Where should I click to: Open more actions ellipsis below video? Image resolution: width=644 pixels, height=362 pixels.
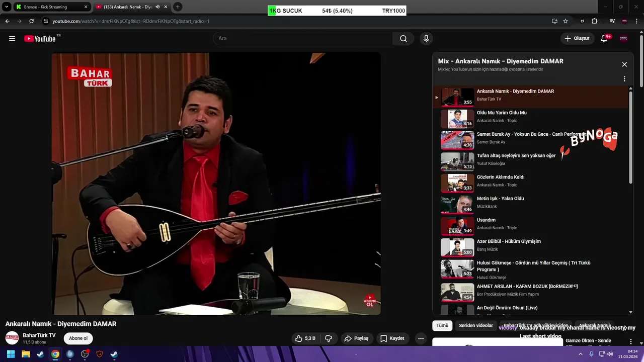[421, 338]
